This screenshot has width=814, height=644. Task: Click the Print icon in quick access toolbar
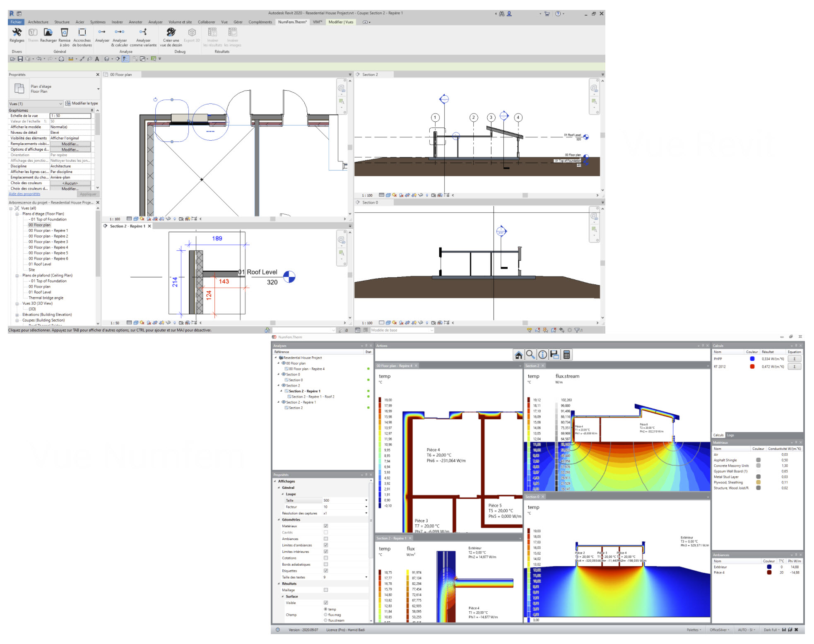61,59
